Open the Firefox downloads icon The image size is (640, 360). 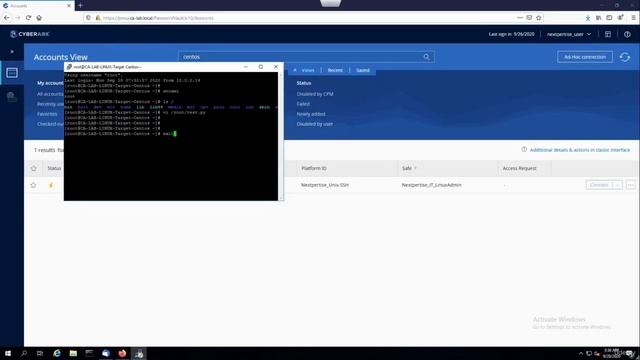coord(588,18)
